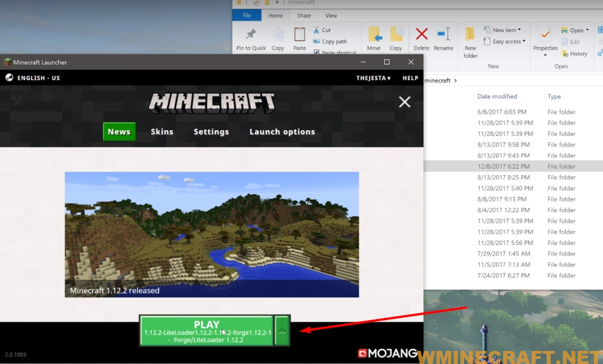Go to the Launch options tab
The width and height of the screenshot is (603, 364).
tap(282, 132)
